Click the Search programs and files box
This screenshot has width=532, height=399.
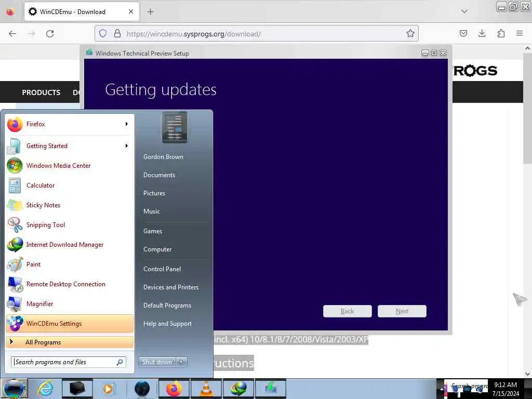tap(69, 362)
